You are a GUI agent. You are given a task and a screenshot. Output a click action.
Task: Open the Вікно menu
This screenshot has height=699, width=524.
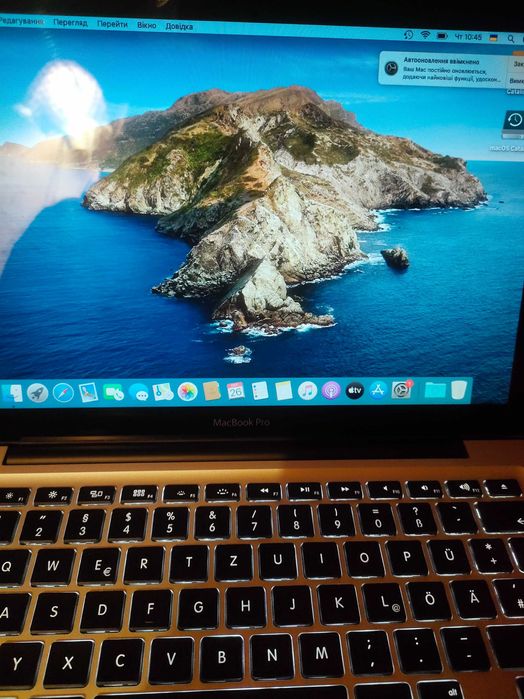(146, 25)
